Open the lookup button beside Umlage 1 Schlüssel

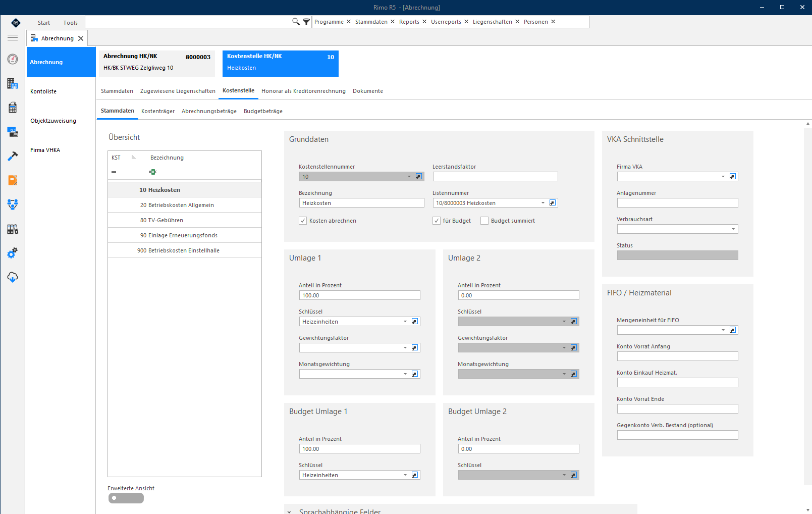click(415, 322)
